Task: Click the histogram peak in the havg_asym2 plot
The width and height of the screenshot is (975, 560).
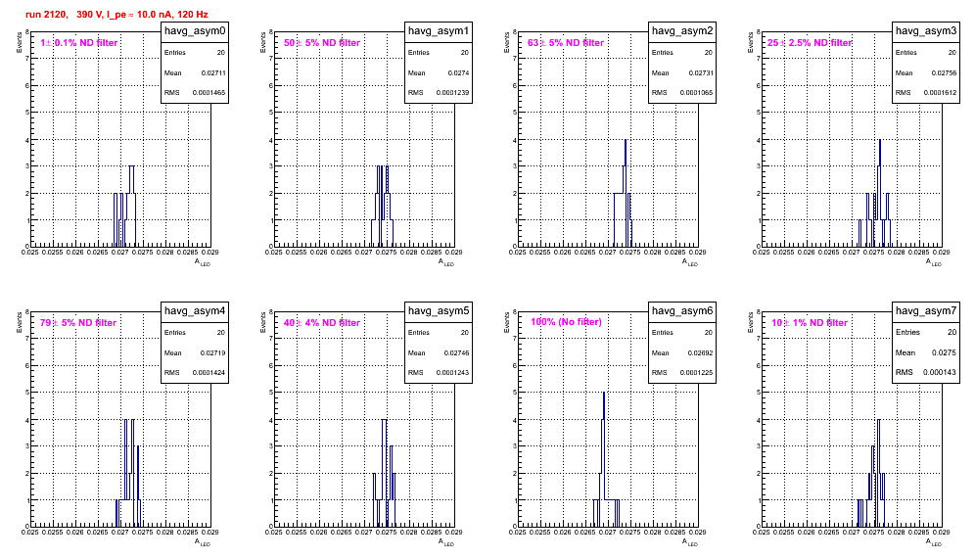Action: [x=625, y=140]
